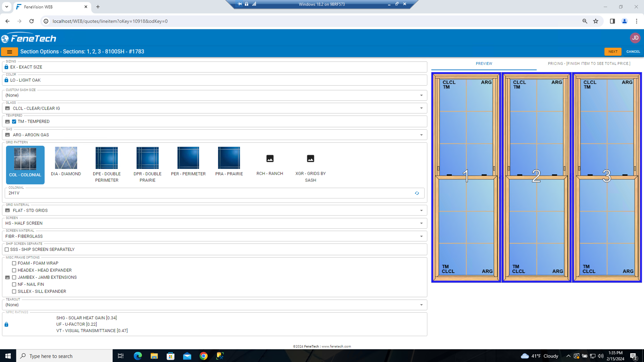Enable NF - NAIL FIN option
Screen dimensions: 644x362
coord(14,285)
